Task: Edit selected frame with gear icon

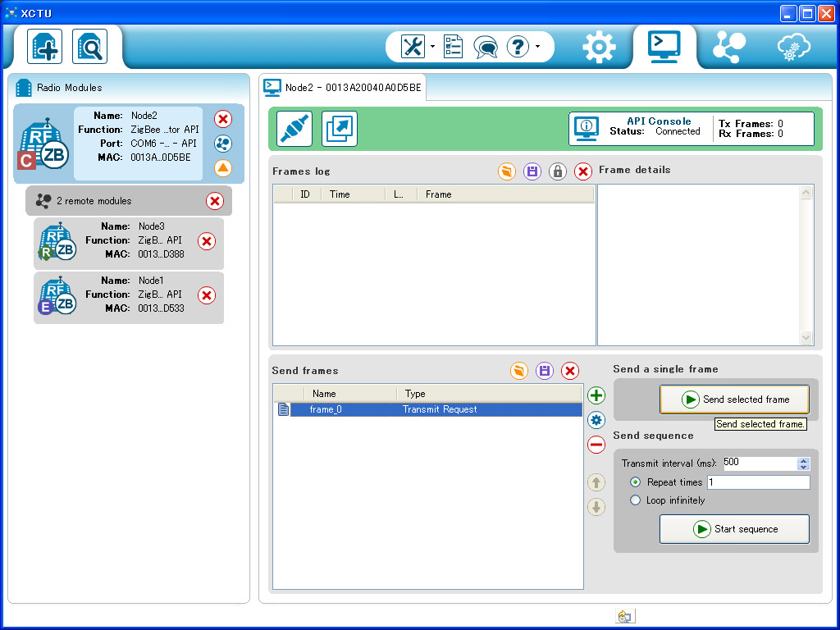Action: pos(596,420)
